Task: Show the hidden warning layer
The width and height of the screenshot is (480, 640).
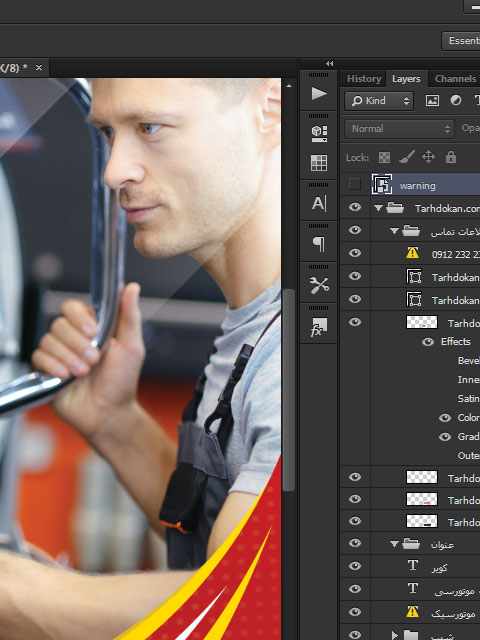Action: [x=355, y=184]
